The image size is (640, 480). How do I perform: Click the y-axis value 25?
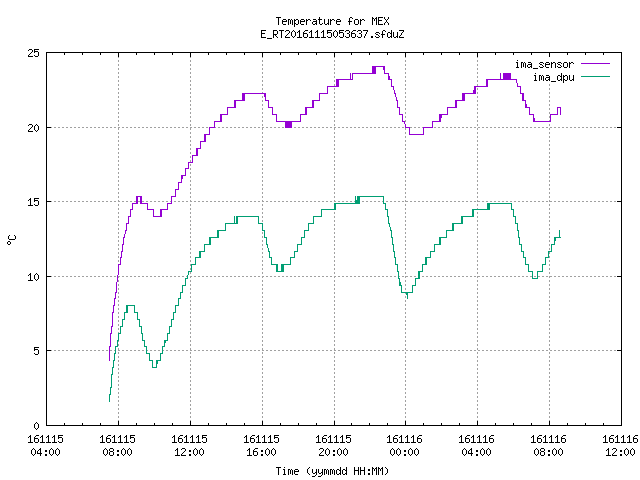(33, 53)
